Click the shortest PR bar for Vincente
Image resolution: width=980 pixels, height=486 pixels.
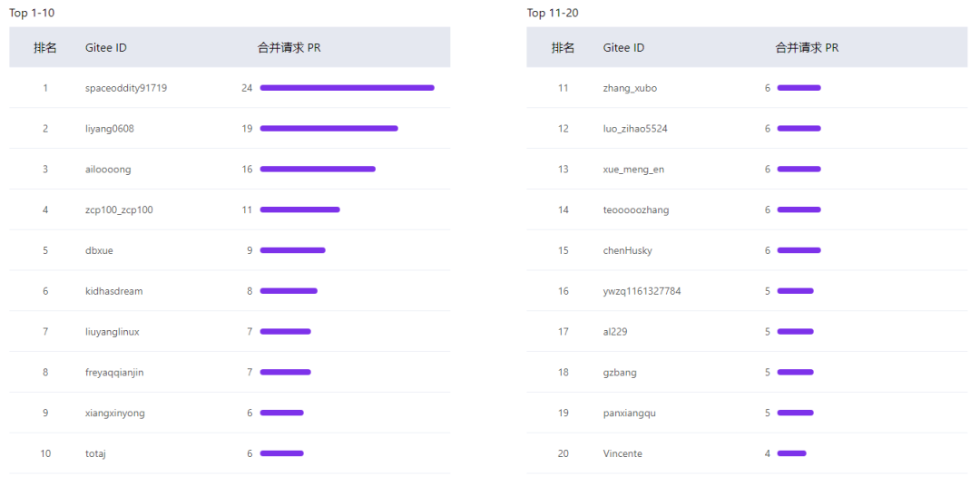click(x=791, y=453)
